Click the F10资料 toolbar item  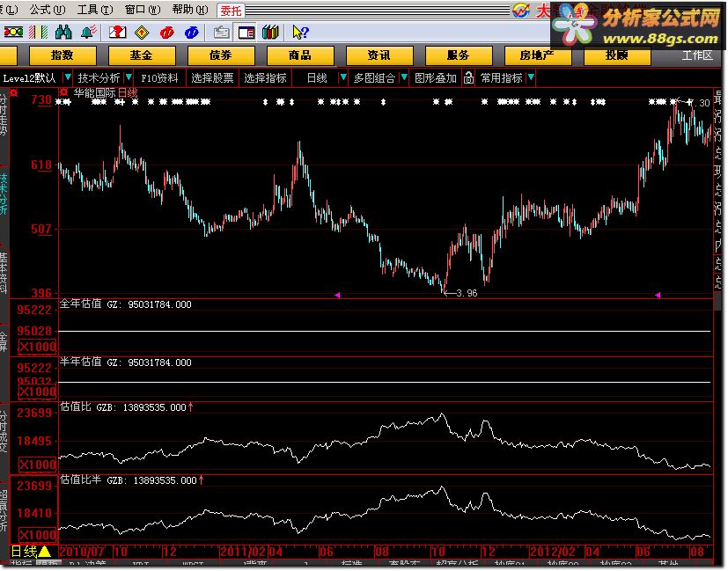(159, 78)
